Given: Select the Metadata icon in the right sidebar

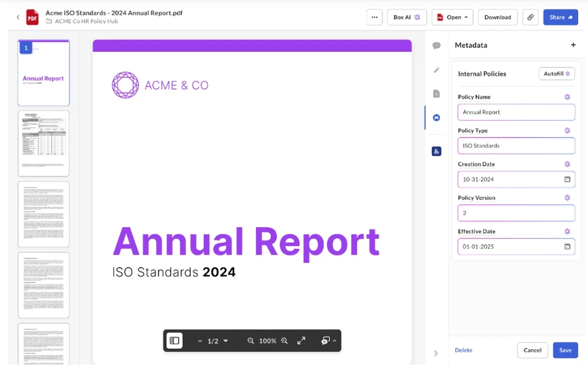Looking at the screenshot, I should point(436,118).
